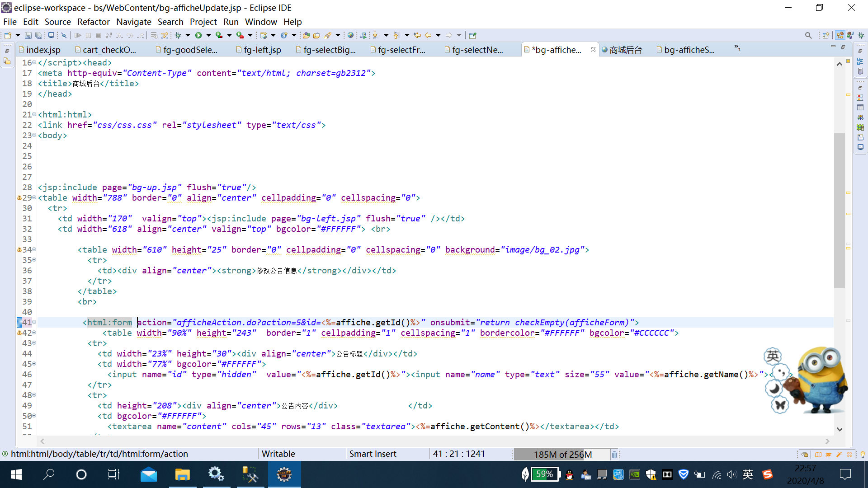
Task: Switch to the Java EE perspective icon
Action: (840, 35)
